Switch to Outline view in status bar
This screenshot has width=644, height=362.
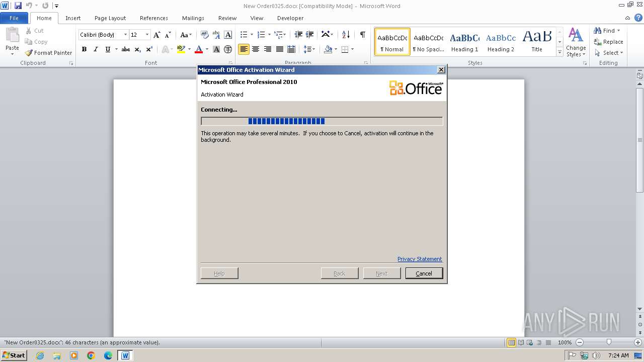click(x=539, y=342)
